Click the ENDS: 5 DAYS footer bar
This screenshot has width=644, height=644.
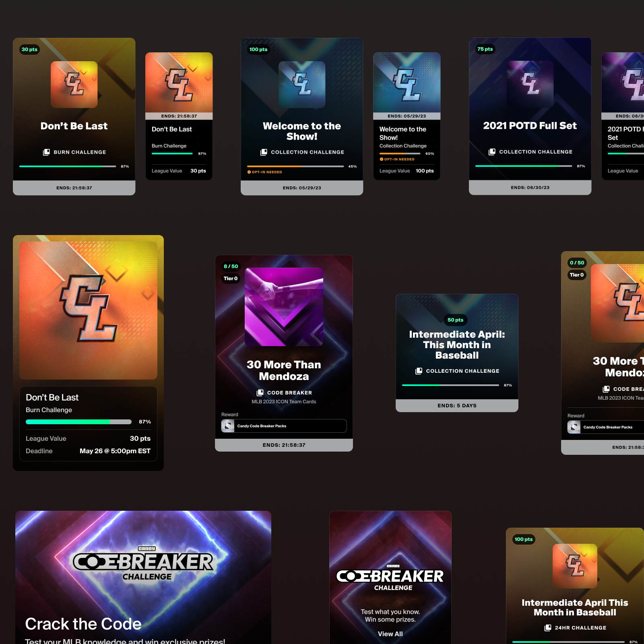click(x=457, y=406)
